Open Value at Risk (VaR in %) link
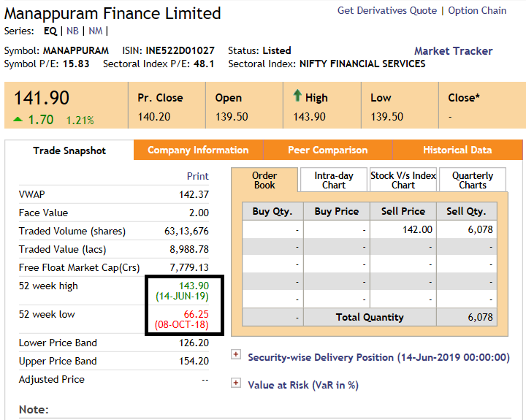This screenshot has width=526, height=420. pos(303,385)
